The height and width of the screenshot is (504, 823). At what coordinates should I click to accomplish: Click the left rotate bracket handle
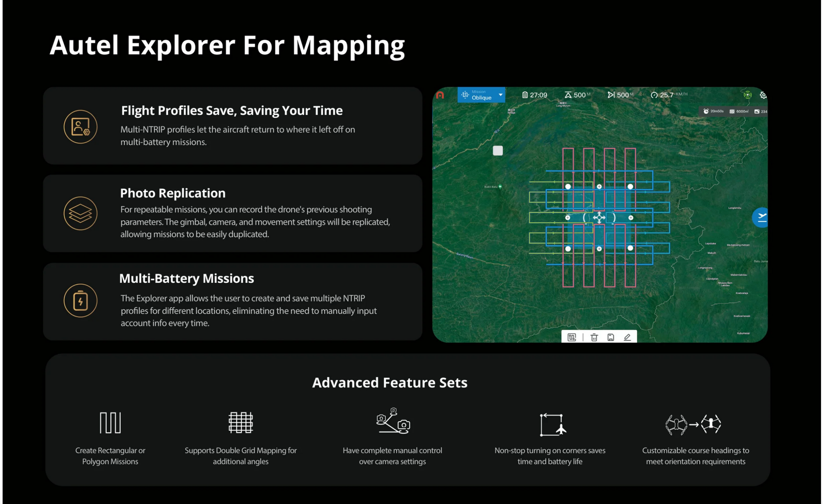coord(584,217)
